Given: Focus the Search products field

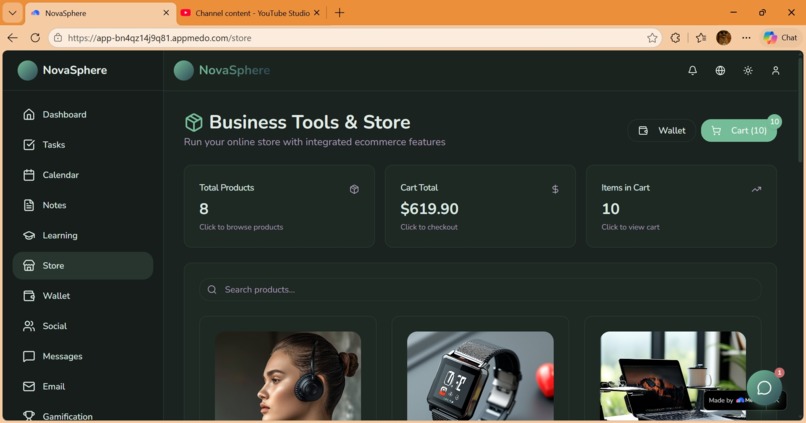Looking at the screenshot, I should click(480, 290).
